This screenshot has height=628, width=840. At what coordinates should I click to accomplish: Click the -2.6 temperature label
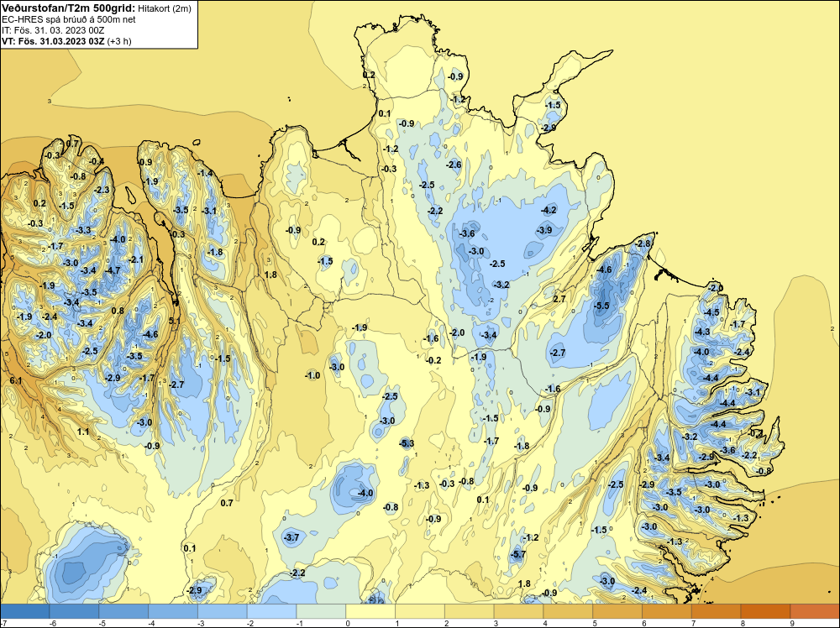tap(454, 165)
